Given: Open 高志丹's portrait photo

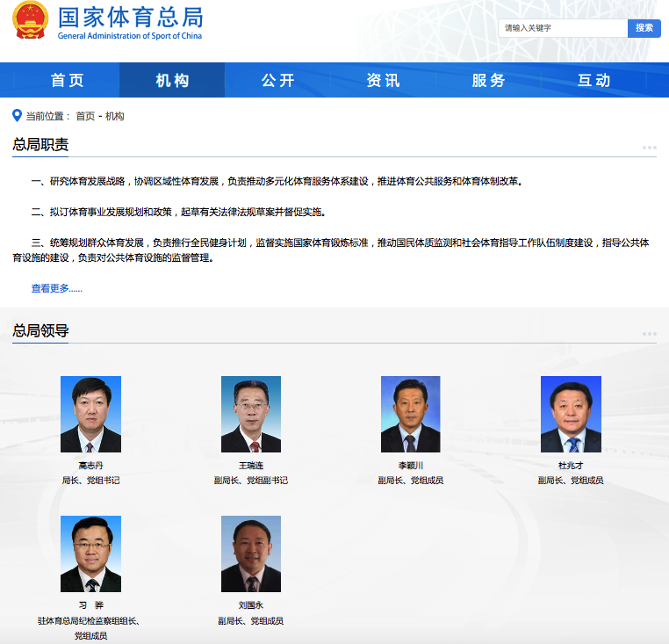Looking at the screenshot, I should [90, 414].
